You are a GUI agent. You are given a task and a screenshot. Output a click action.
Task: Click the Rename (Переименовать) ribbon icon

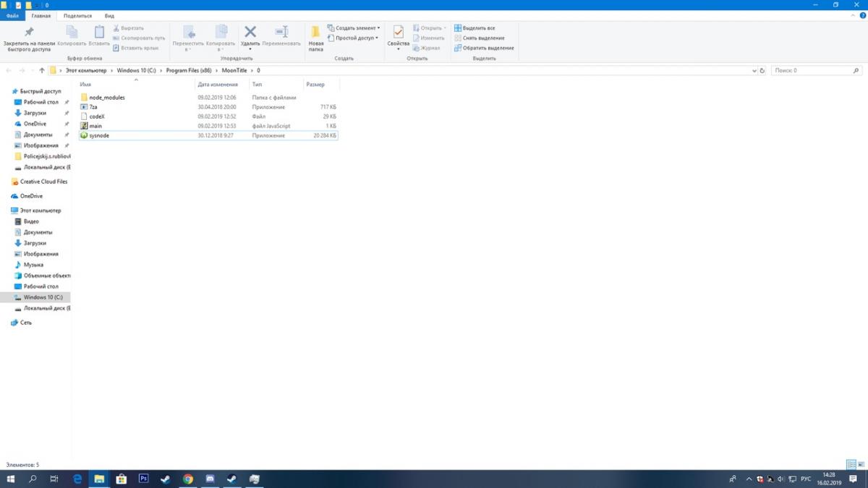(x=281, y=33)
